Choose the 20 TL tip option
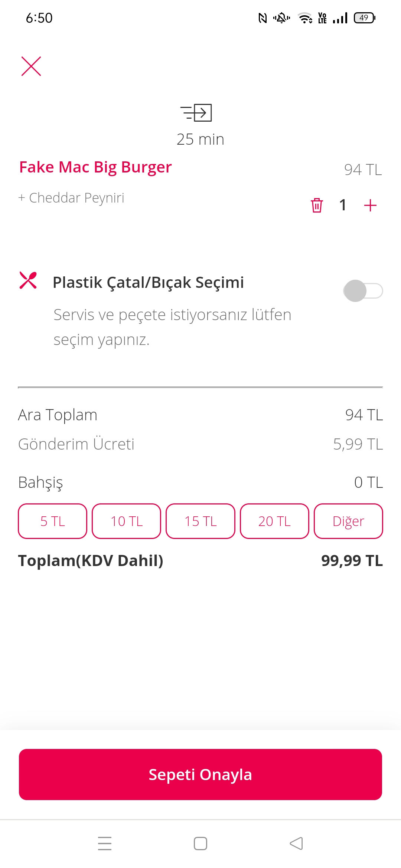401x868 pixels. tap(274, 521)
